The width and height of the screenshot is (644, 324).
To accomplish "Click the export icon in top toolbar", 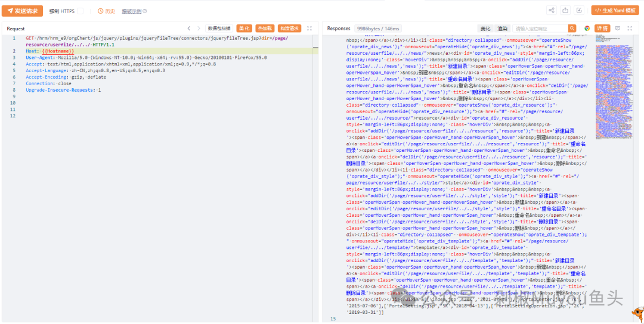I will (565, 10).
